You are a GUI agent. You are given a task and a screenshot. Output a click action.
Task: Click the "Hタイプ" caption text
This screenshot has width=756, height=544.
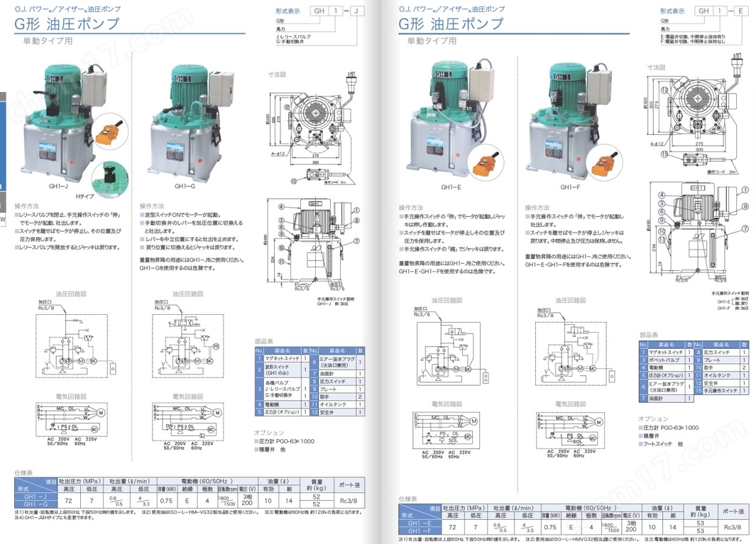(84, 196)
